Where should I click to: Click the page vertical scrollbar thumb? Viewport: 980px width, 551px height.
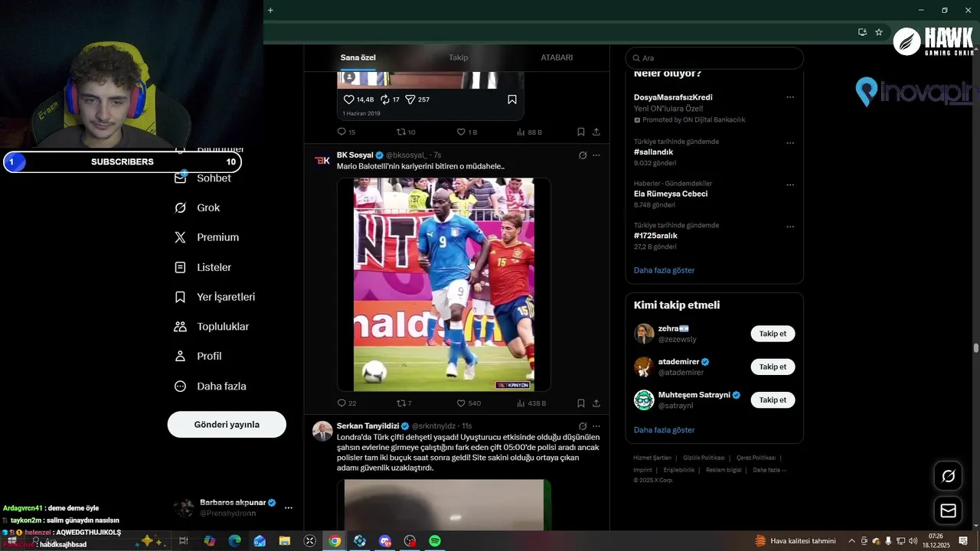click(975, 348)
